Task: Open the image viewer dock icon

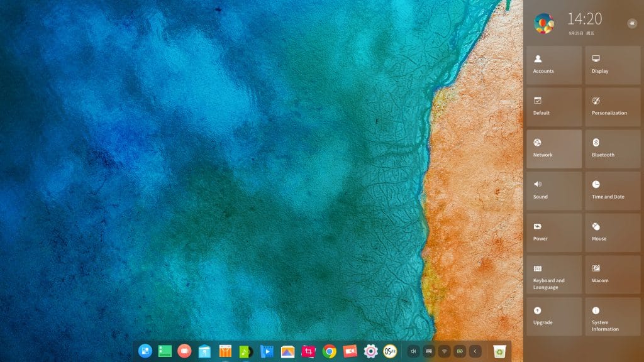Action: [x=287, y=351]
